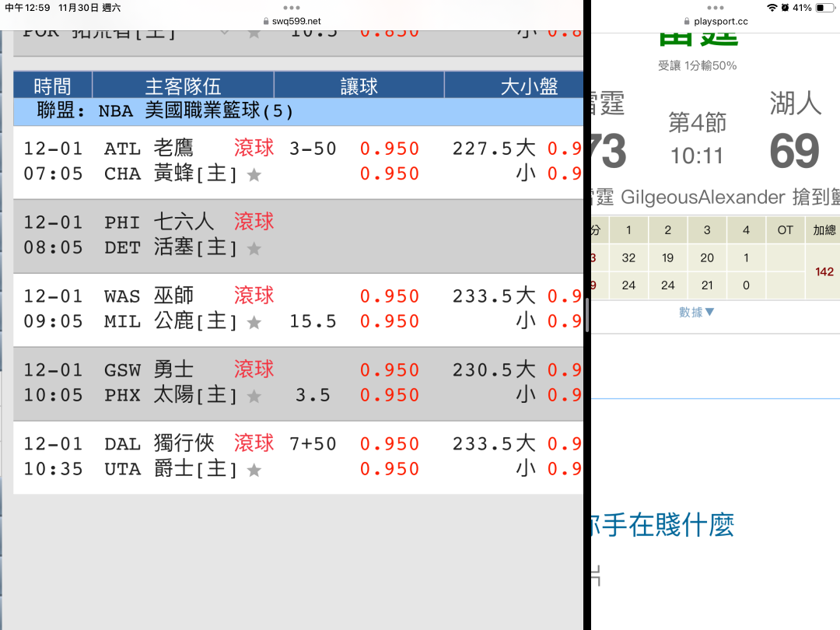This screenshot has width=840, height=630.
Task: Expand the 數據 dropdown arrow
Action: (x=710, y=312)
